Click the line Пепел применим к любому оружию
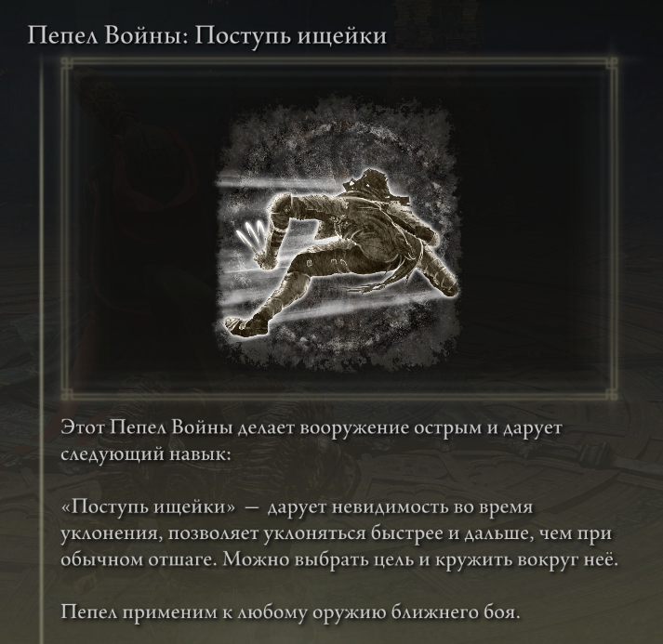This screenshot has height=644, width=663. pos(290,612)
